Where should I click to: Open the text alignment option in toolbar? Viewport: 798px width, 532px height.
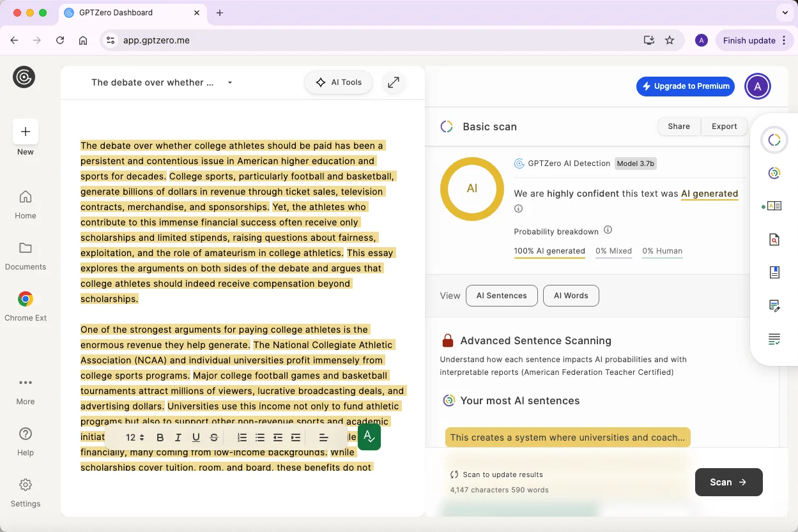323,437
